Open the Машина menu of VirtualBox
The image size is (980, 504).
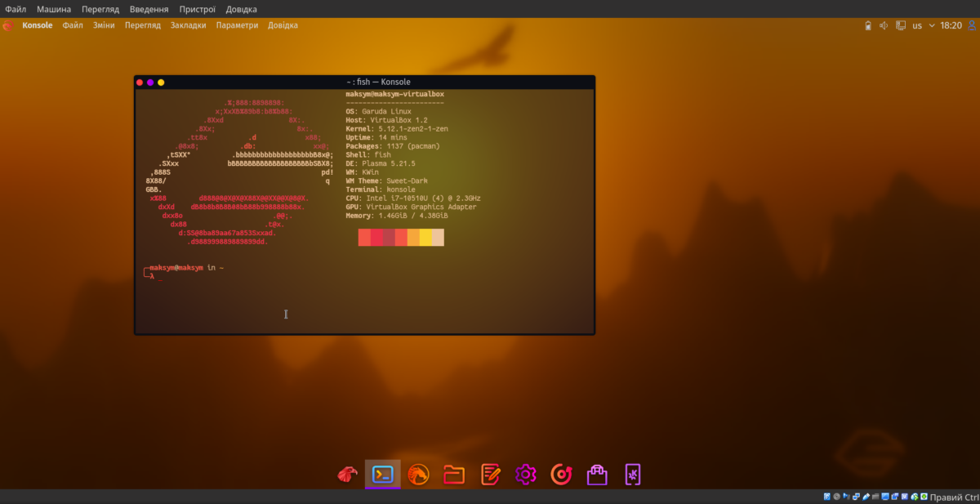point(54,9)
